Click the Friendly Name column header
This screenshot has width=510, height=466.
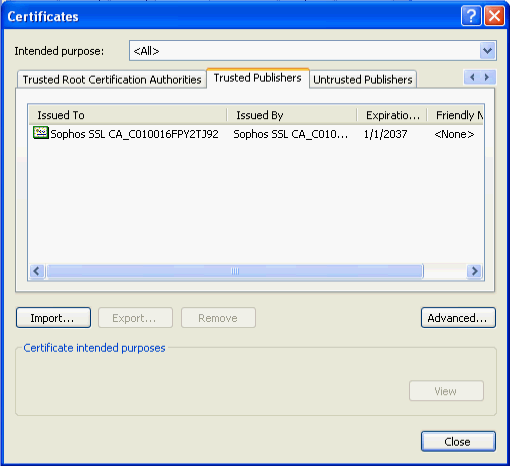[455, 115]
